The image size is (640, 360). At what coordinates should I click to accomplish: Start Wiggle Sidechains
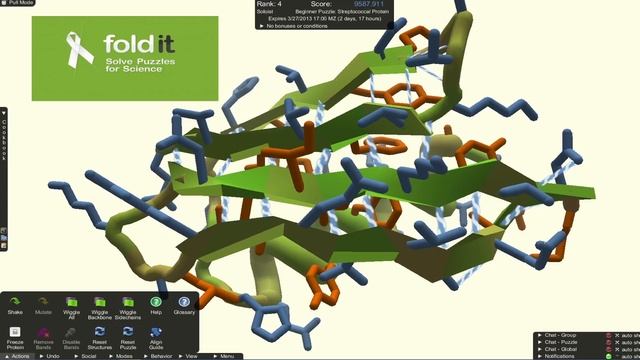point(128,308)
